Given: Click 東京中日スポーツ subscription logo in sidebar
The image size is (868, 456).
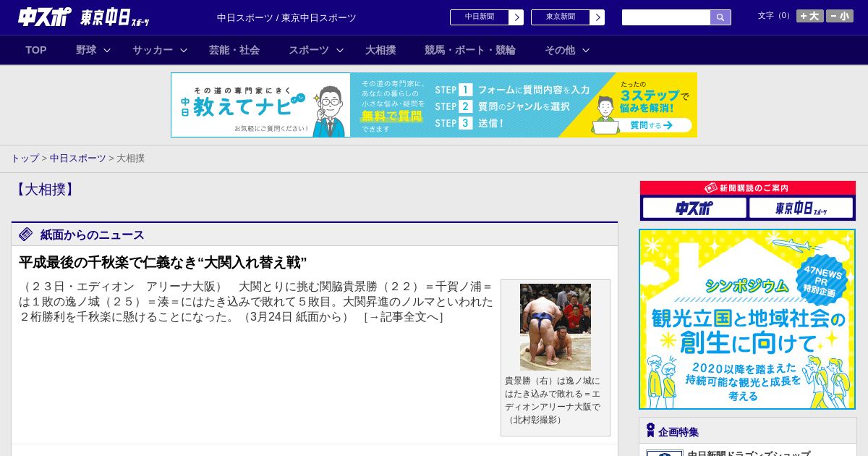Looking at the screenshot, I should click(x=801, y=208).
